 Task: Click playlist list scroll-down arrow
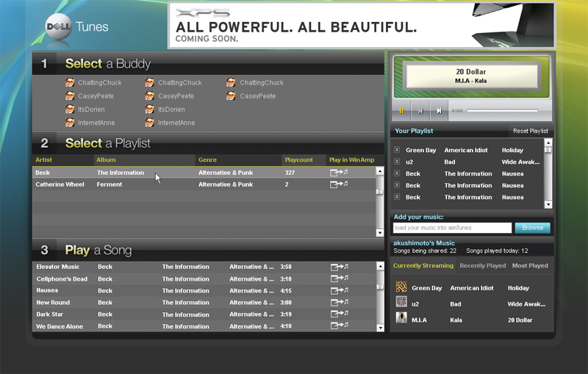click(380, 233)
